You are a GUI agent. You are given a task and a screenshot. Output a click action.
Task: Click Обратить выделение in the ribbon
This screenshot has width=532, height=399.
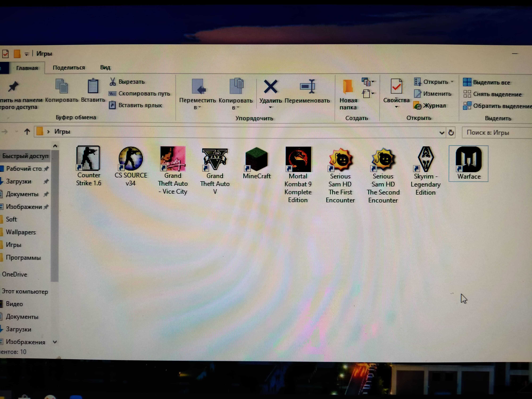tap(497, 106)
